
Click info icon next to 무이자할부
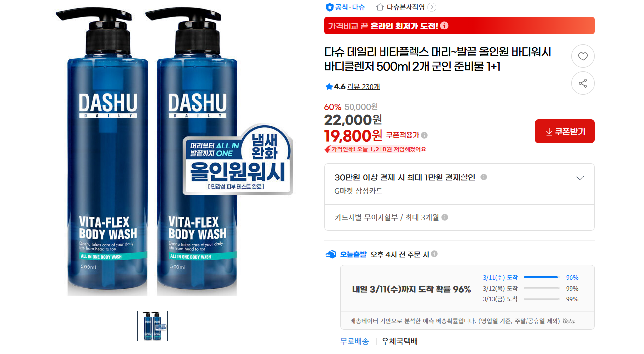tap(445, 217)
